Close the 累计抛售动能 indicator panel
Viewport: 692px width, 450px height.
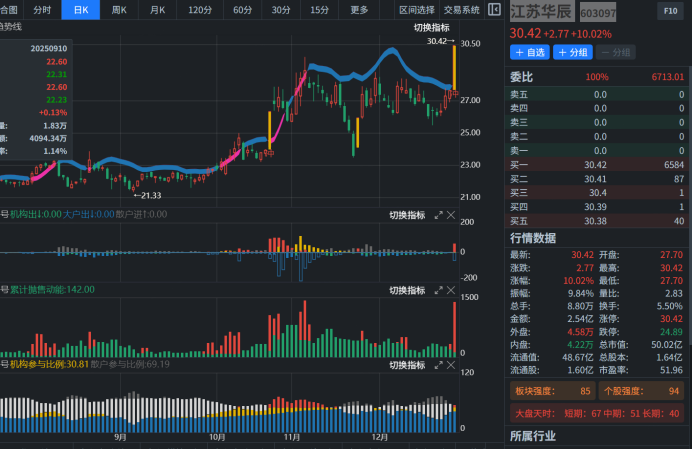coord(450,290)
